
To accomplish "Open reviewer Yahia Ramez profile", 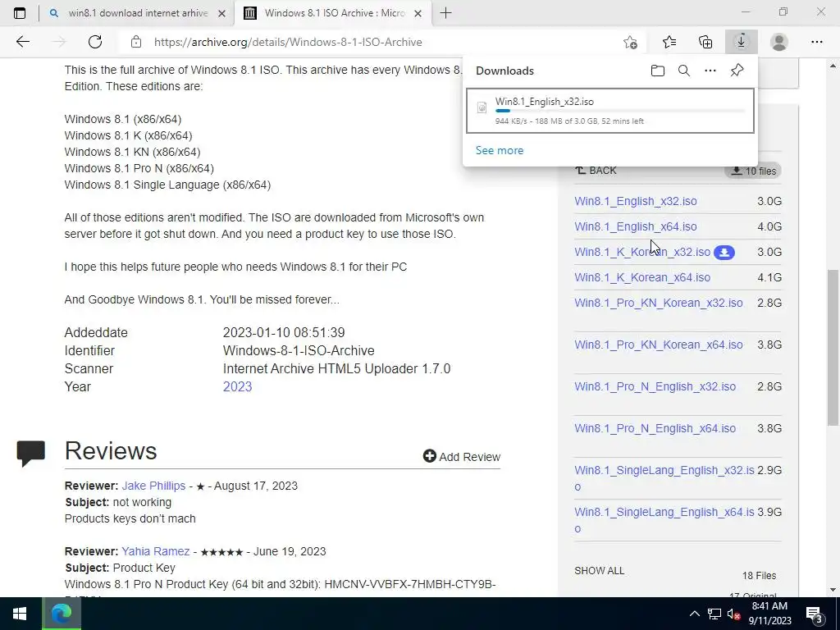I will pyautogui.click(x=155, y=551).
